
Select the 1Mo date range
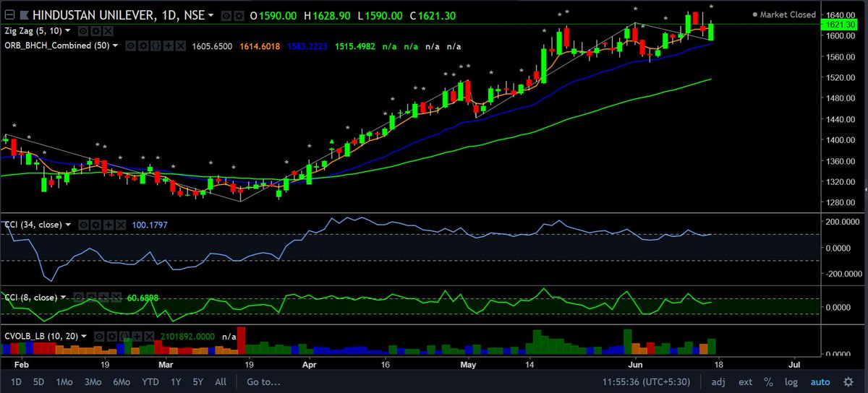64,382
